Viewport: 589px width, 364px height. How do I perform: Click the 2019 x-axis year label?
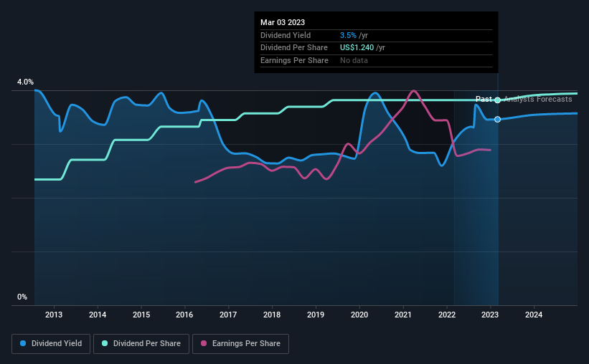point(316,315)
